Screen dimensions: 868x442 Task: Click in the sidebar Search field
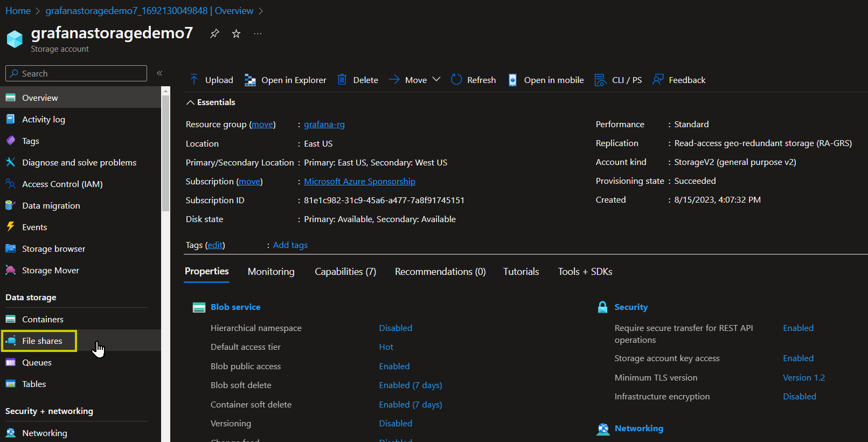(76, 73)
